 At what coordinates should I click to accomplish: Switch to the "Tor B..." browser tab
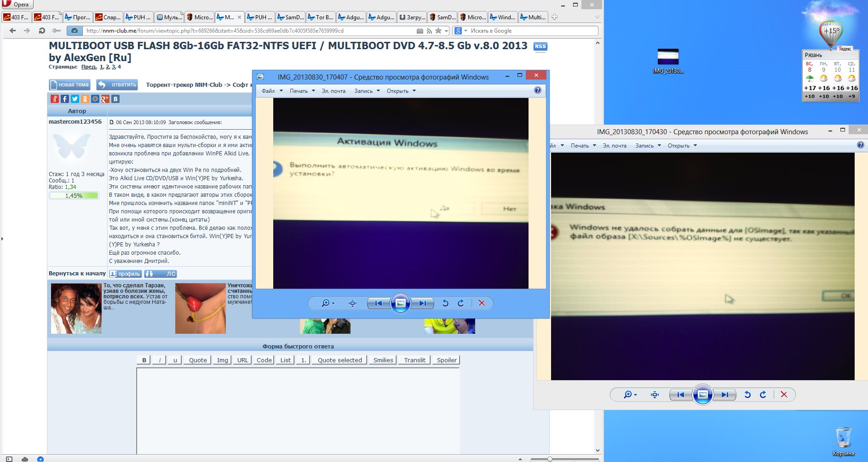321,17
